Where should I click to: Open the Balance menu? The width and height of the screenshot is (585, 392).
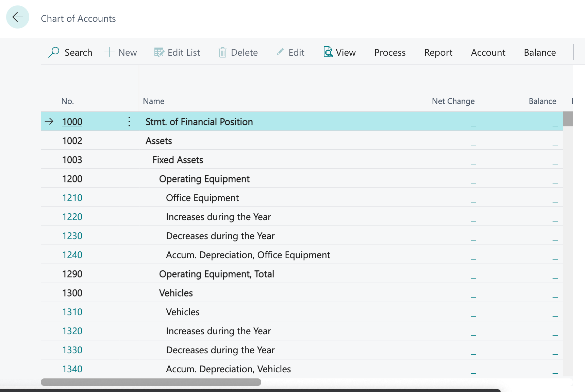tap(540, 52)
